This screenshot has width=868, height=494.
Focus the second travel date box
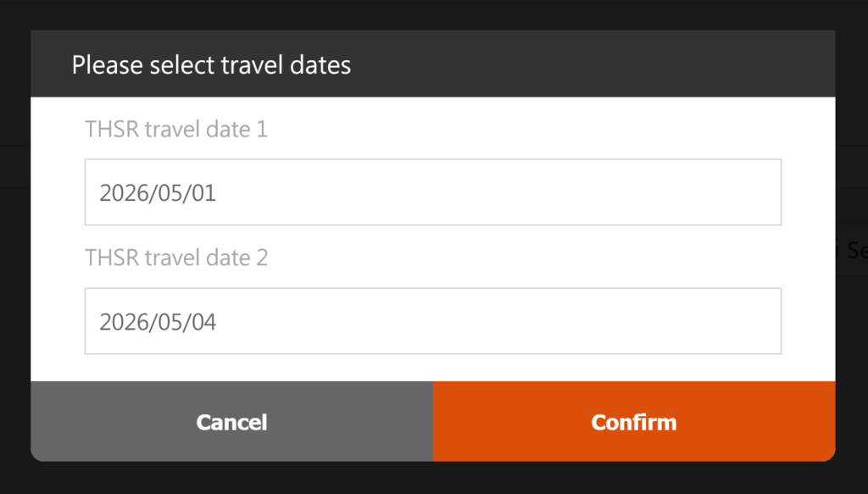tap(432, 321)
